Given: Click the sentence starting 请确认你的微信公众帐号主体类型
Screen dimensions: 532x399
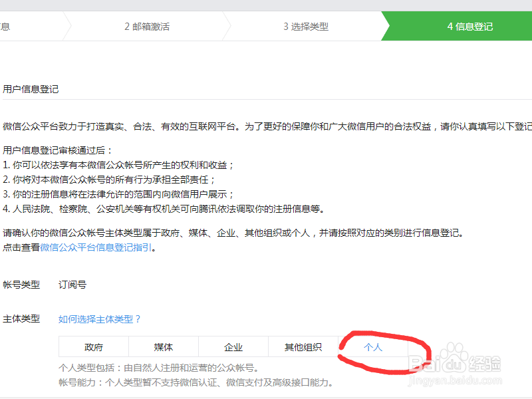Looking at the screenshot, I should click(233, 233).
